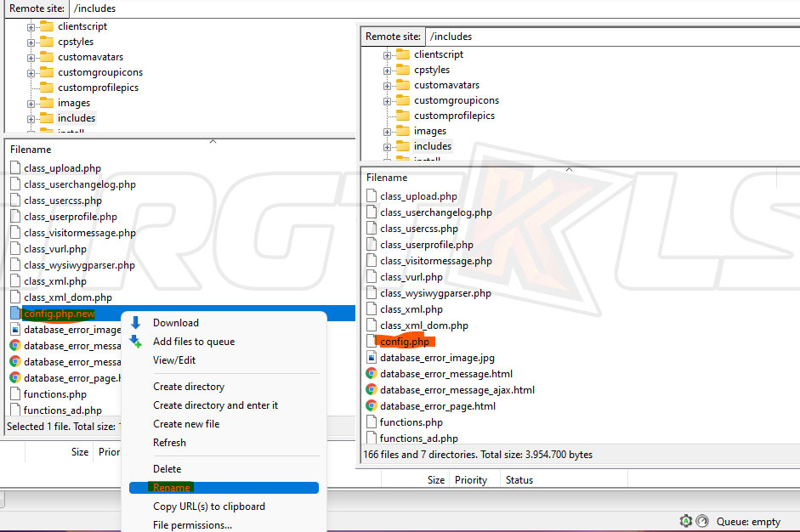Screen dimensions: 800x532
Task: Expand the clientscript folder in left tree
Action: pyautogui.click(x=31, y=26)
